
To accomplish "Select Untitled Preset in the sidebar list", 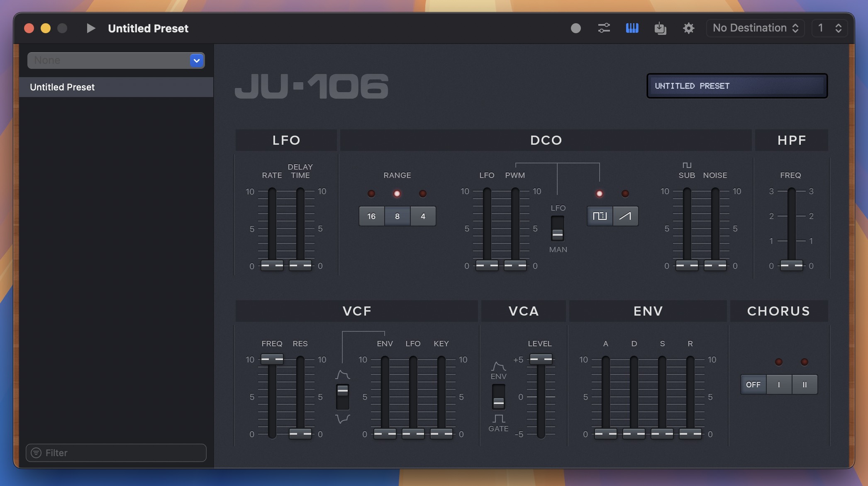I will click(116, 87).
